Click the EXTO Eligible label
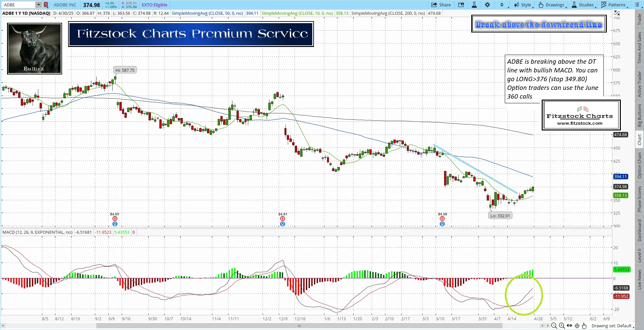The height and width of the screenshot is (330, 644). coord(154,5)
